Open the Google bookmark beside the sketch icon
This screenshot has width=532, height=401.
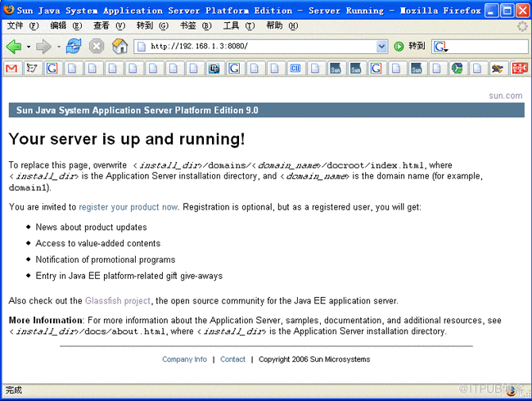(x=52, y=69)
